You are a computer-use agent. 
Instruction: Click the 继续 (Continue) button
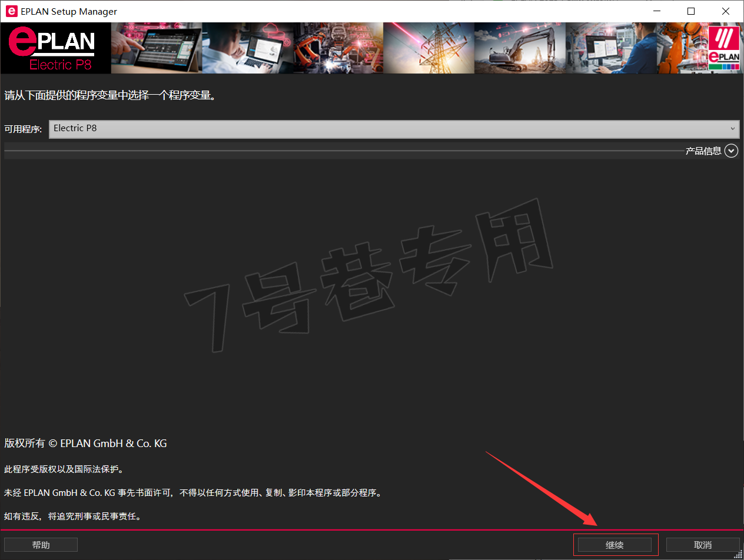click(x=615, y=545)
